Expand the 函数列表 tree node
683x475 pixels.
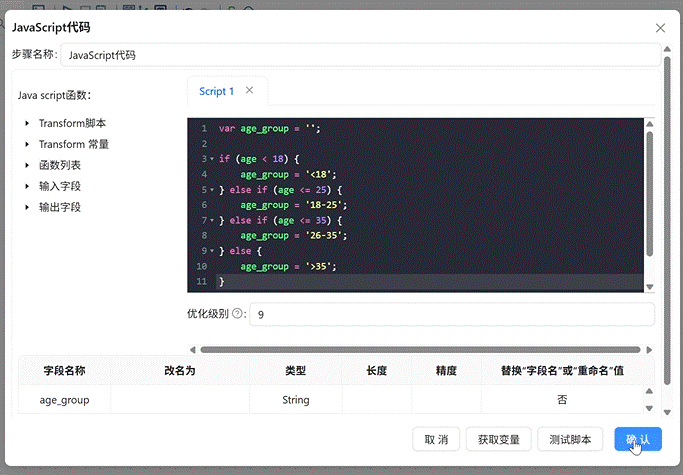pyautogui.click(x=27, y=165)
